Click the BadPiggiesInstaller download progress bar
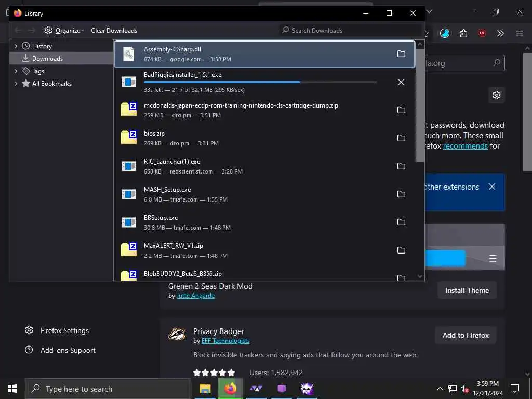The width and height of the screenshot is (532, 399). click(260, 82)
